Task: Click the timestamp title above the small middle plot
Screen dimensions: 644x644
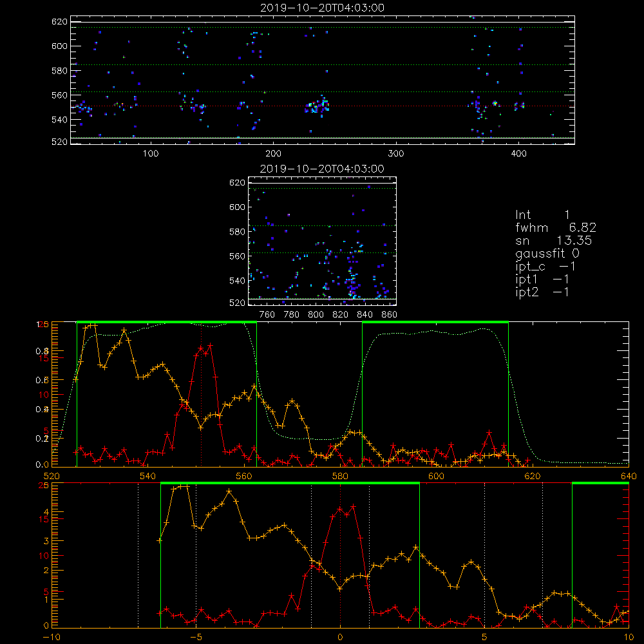Action: (323, 169)
